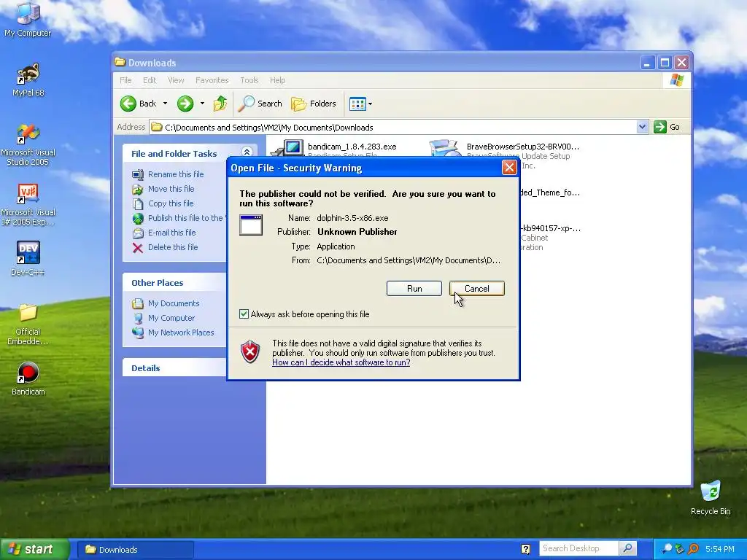Expand the address bar dropdown arrow
747x560 pixels.
(x=642, y=127)
